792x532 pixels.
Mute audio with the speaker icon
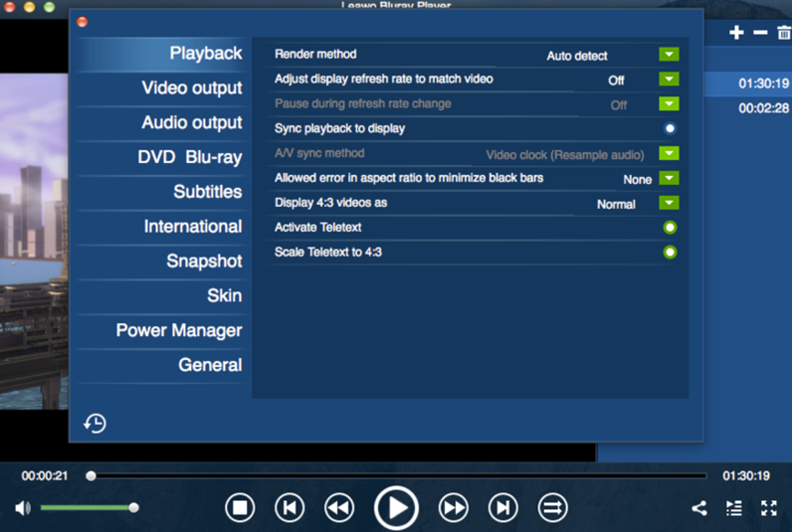pyautogui.click(x=23, y=507)
